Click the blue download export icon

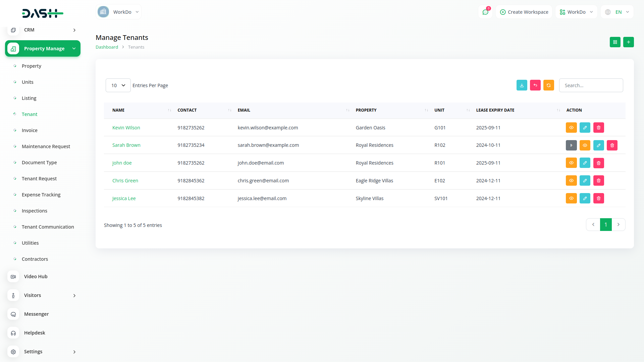click(522, 85)
